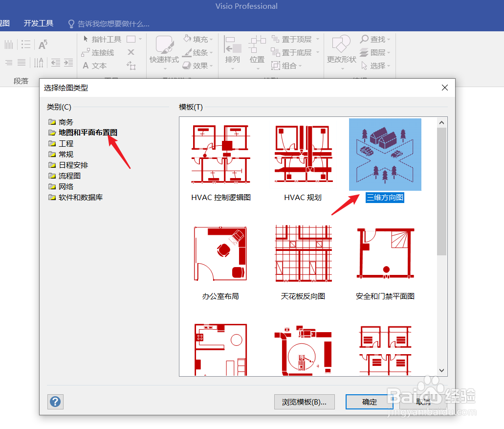Open the Effects (效果) dropdown
504x429 pixels.
click(x=198, y=66)
